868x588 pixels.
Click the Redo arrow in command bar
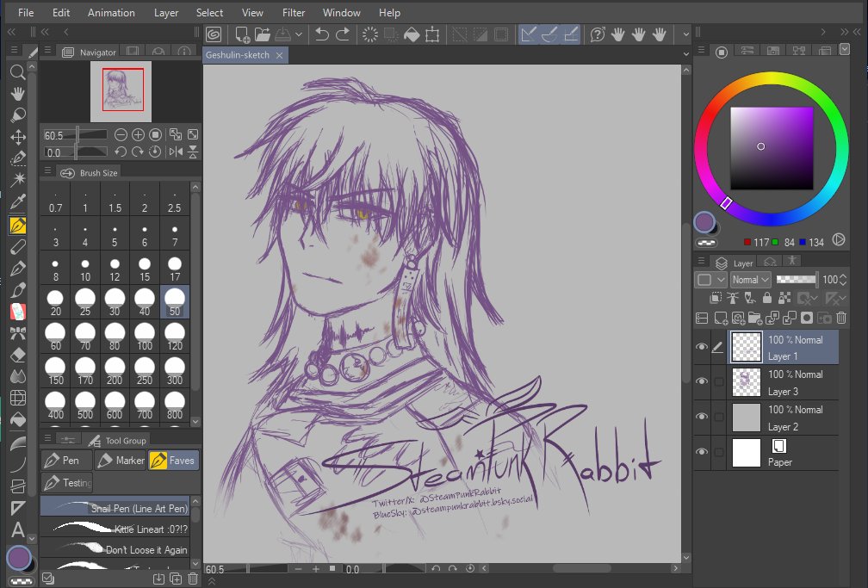pos(344,34)
